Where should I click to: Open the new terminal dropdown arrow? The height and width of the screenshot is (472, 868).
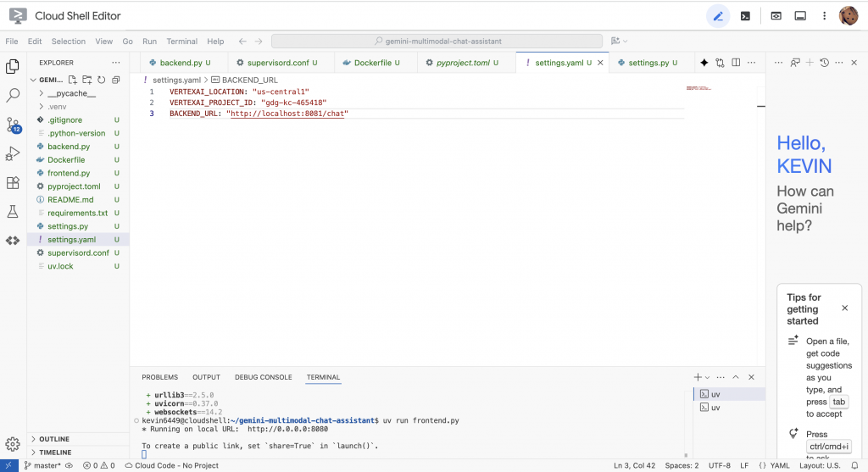point(708,377)
